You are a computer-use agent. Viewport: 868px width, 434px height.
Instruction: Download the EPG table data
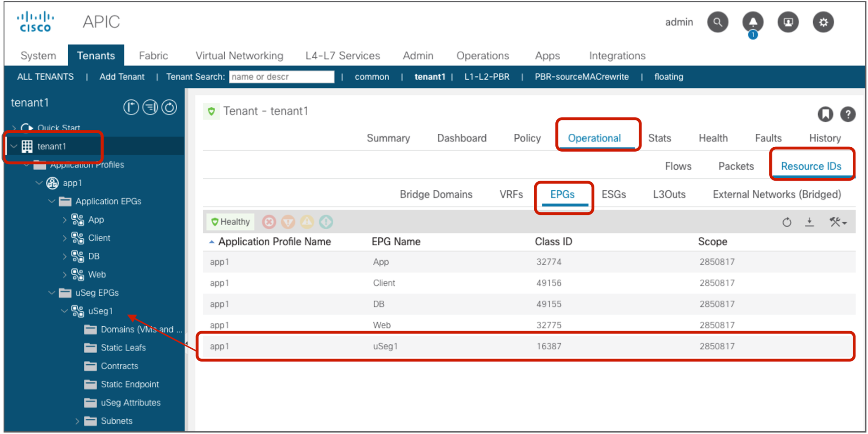coord(809,222)
